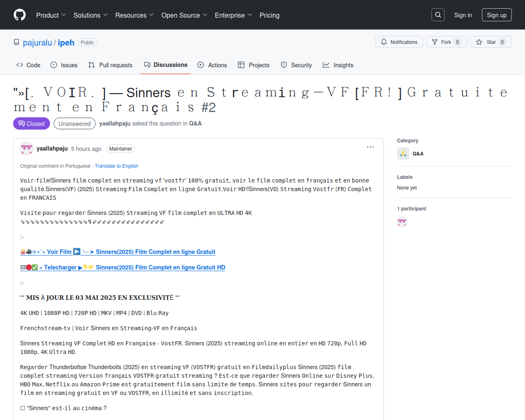Open yaallahpaju profile beside 'asked this question'

tap(115, 123)
